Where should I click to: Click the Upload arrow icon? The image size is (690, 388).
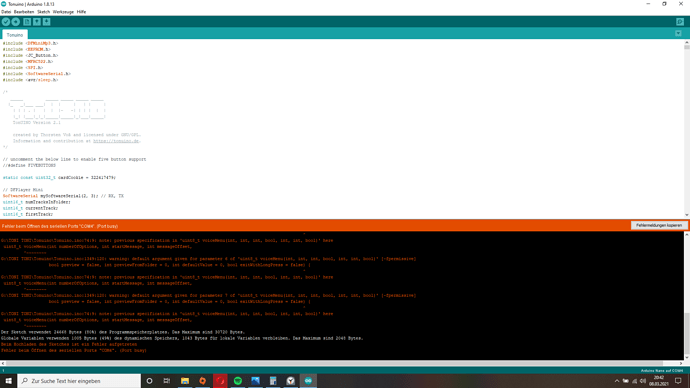pyautogui.click(x=15, y=22)
